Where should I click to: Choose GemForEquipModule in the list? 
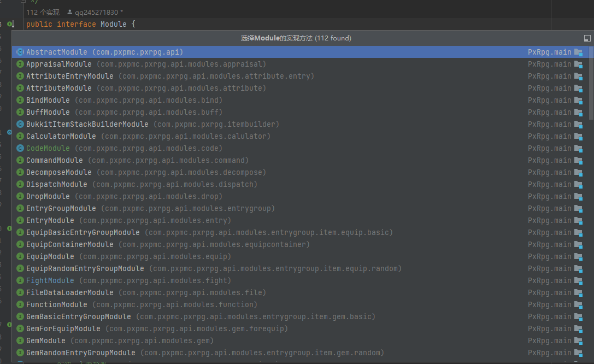point(63,328)
